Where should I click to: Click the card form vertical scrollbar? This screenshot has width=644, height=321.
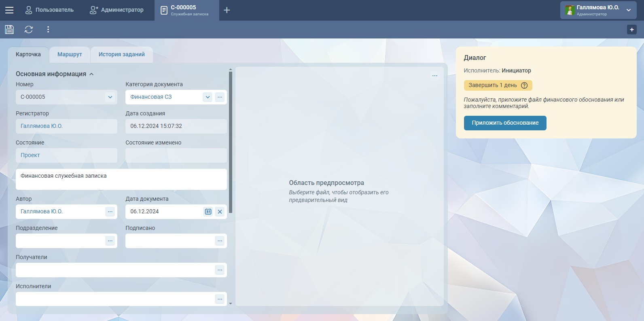tap(231, 142)
